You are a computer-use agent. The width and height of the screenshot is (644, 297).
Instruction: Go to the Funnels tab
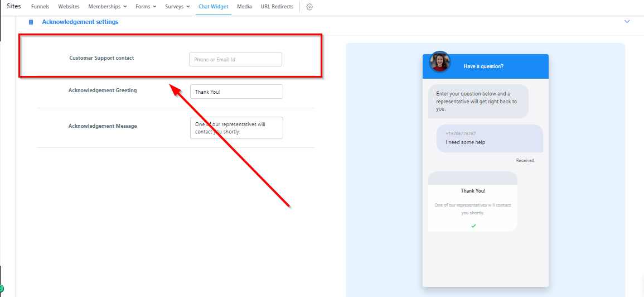click(40, 7)
